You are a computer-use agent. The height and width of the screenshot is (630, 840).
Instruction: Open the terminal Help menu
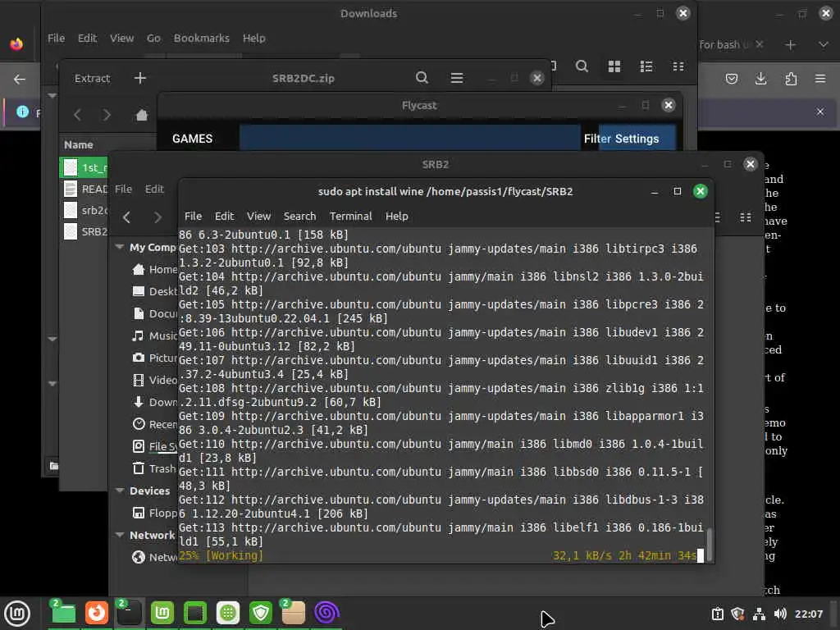coord(396,216)
